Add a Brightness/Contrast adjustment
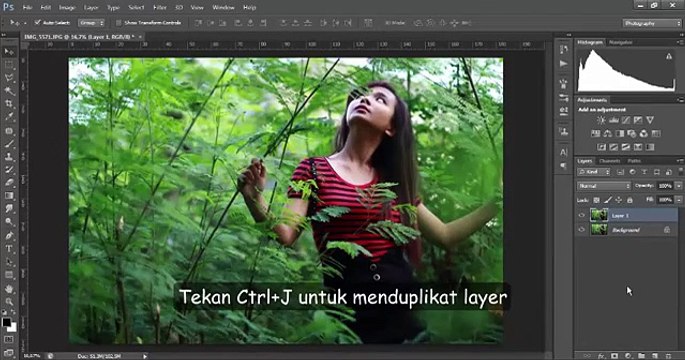This screenshot has width=685, height=360. pyautogui.click(x=601, y=120)
